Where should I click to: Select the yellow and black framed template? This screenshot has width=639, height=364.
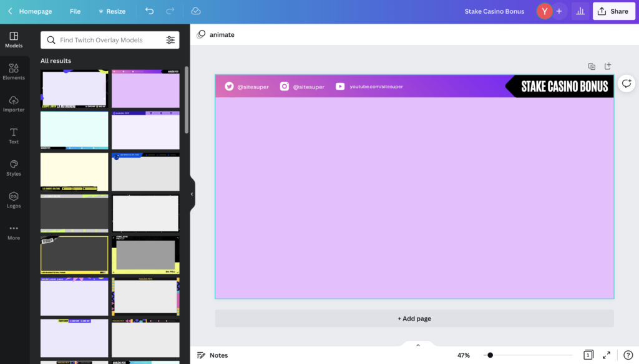point(145,255)
